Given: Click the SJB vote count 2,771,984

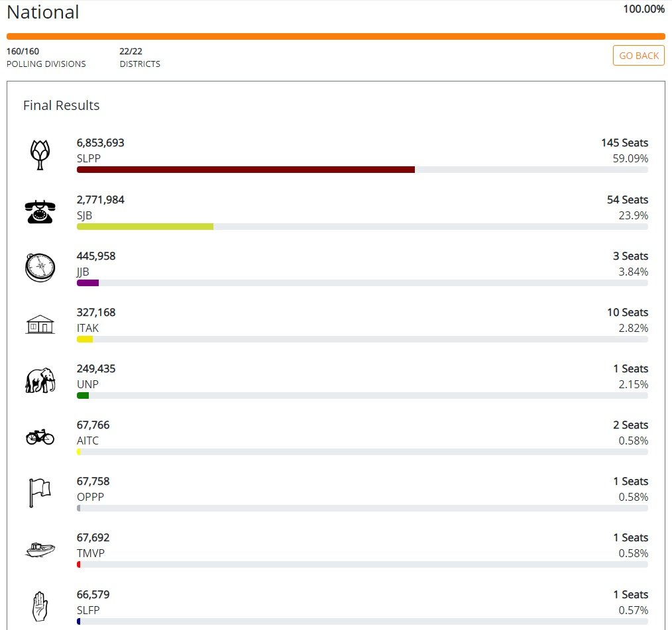Looking at the screenshot, I should click(x=101, y=199).
